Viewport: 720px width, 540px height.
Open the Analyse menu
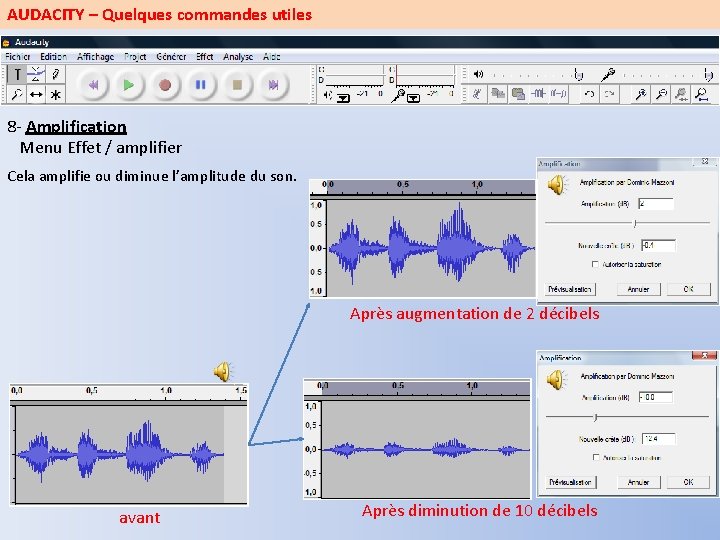point(238,56)
